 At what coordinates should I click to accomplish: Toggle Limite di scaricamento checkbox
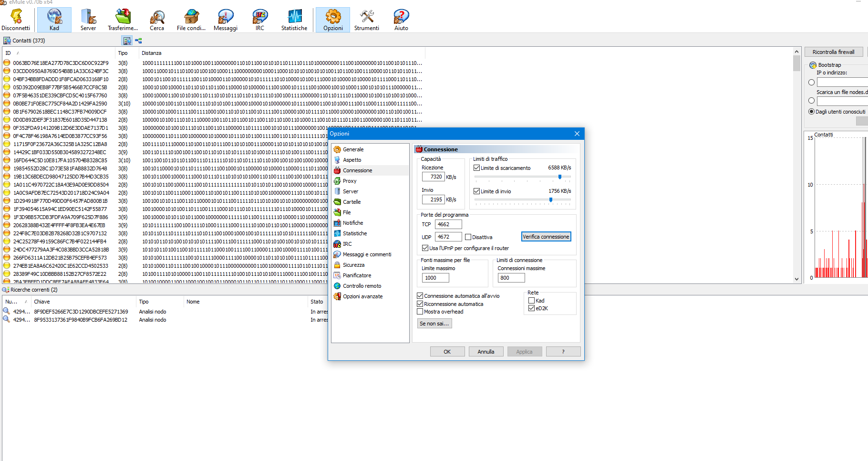click(476, 168)
